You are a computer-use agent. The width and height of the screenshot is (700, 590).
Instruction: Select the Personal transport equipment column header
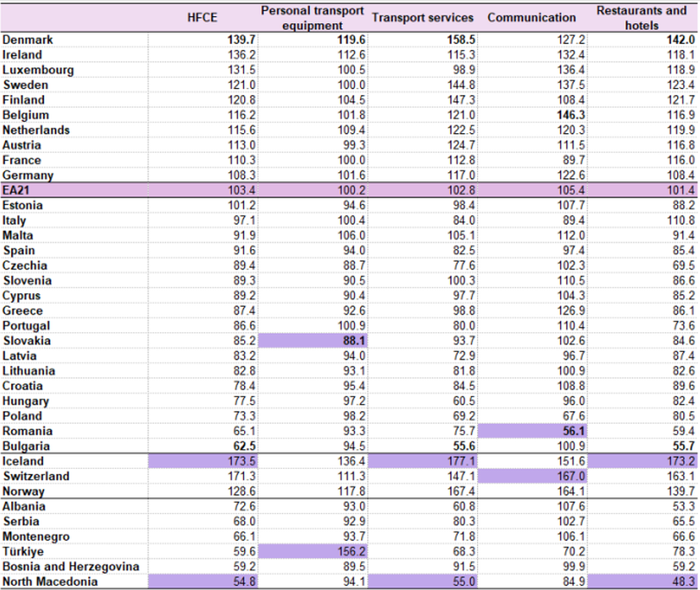click(x=312, y=18)
